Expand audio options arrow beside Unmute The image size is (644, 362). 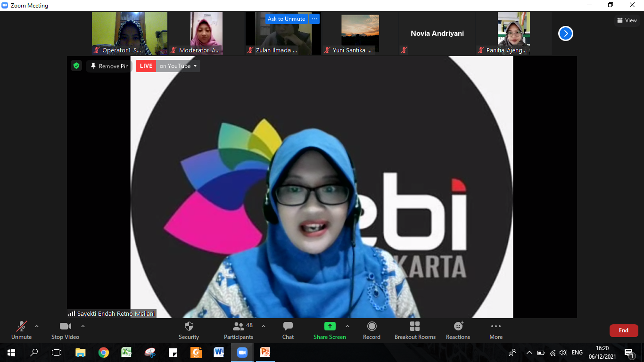coord(37,326)
